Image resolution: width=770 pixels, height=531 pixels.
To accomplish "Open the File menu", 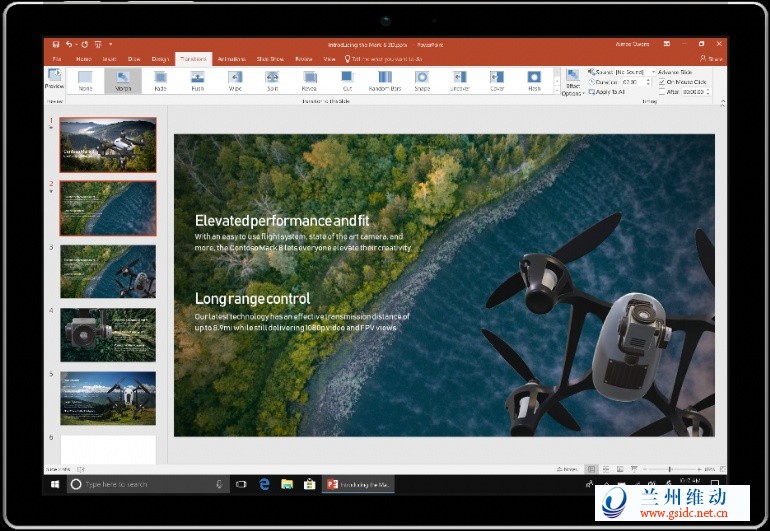I will 56,59.
